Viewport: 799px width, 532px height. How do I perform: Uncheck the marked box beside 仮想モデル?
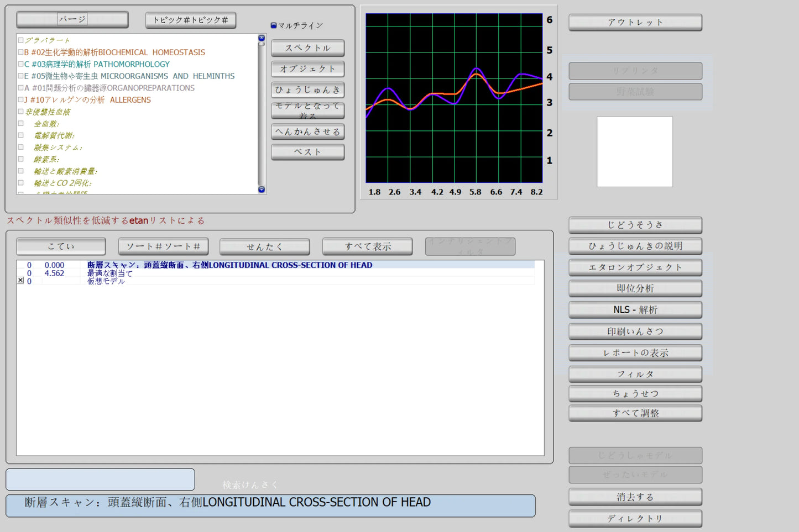pyautogui.click(x=20, y=281)
